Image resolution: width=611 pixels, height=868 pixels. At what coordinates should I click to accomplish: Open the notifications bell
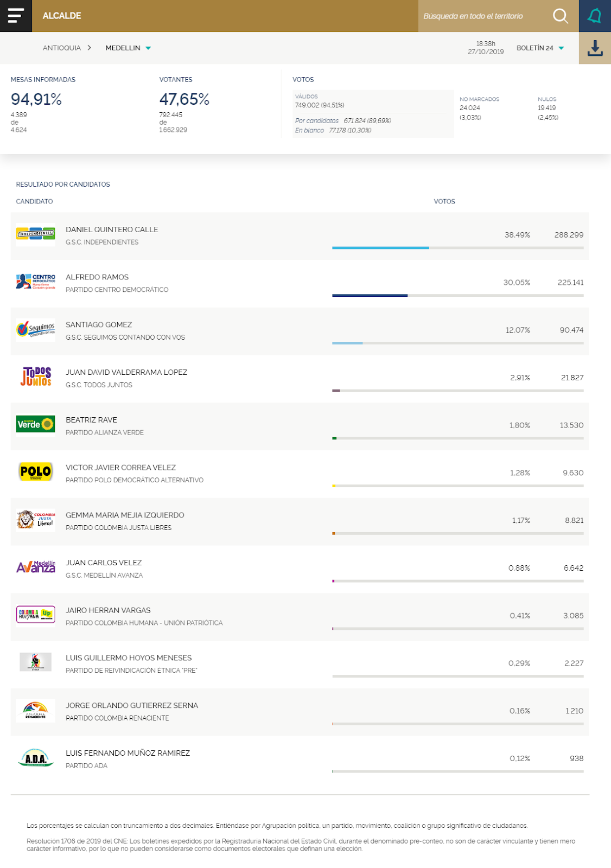coord(595,16)
